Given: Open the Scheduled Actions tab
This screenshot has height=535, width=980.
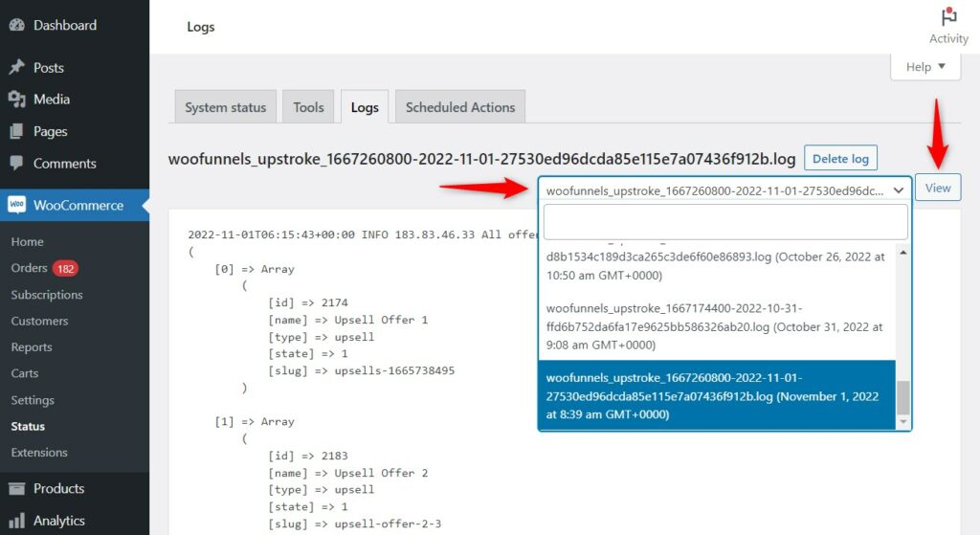Looking at the screenshot, I should pos(460,107).
